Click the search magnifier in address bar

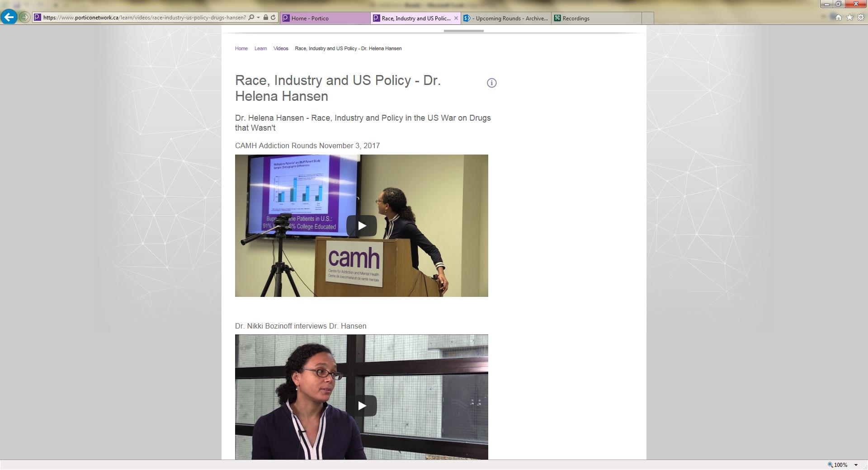[x=251, y=18]
